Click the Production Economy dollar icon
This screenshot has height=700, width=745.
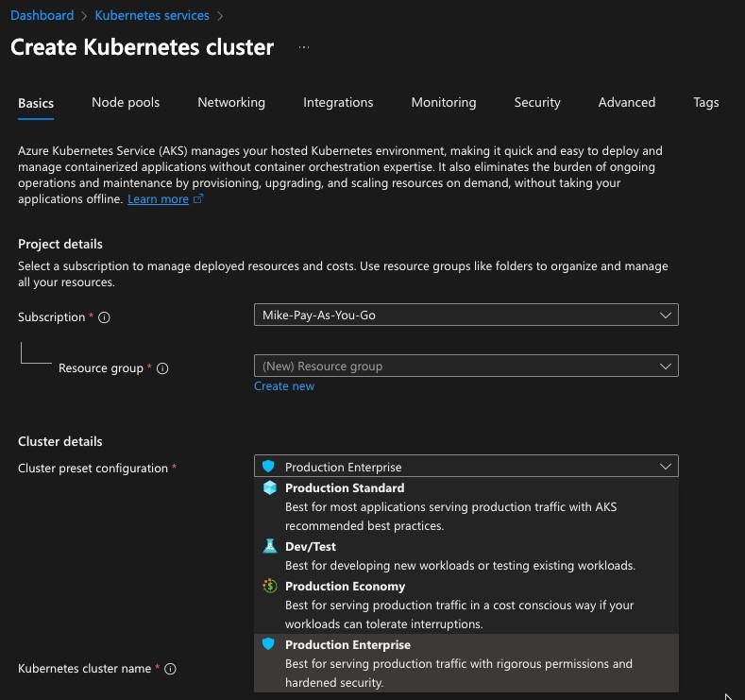point(269,586)
